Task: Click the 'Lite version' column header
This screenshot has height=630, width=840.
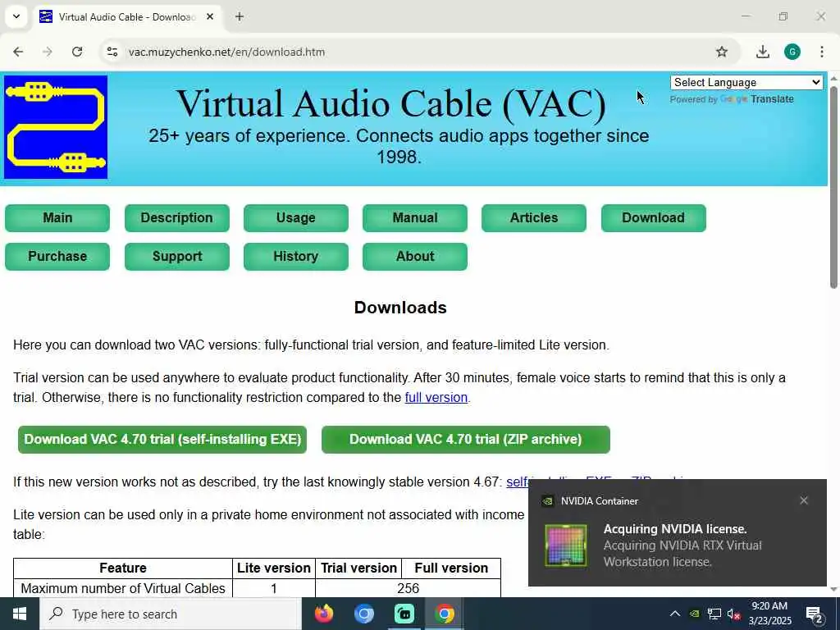Action: (274, 568)
